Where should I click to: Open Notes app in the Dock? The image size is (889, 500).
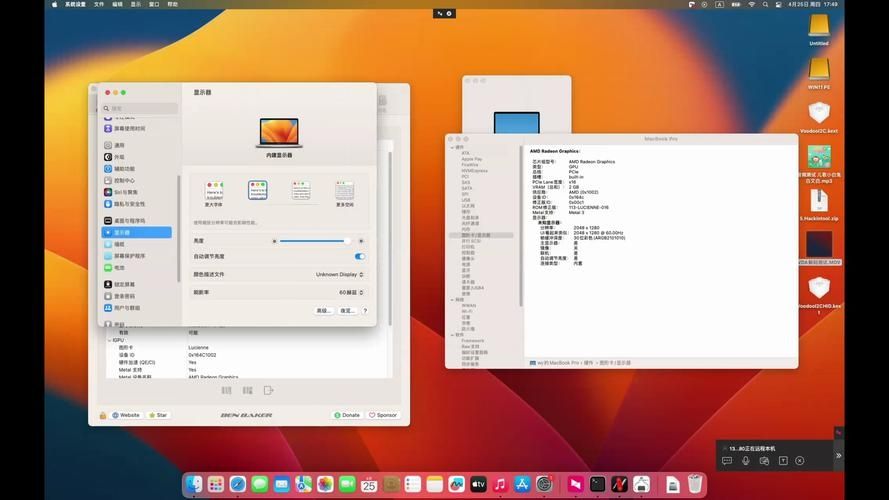(x=435, y=484)
